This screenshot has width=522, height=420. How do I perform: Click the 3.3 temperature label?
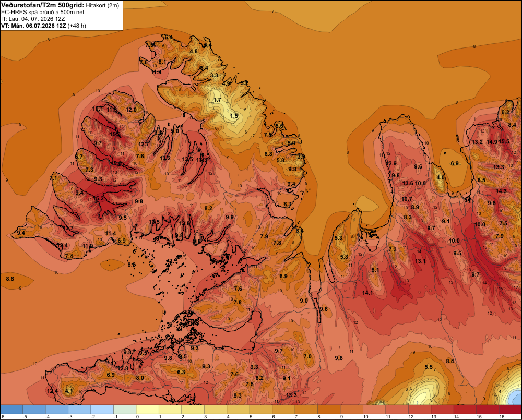pyautogui.click(x=214, y=76)
